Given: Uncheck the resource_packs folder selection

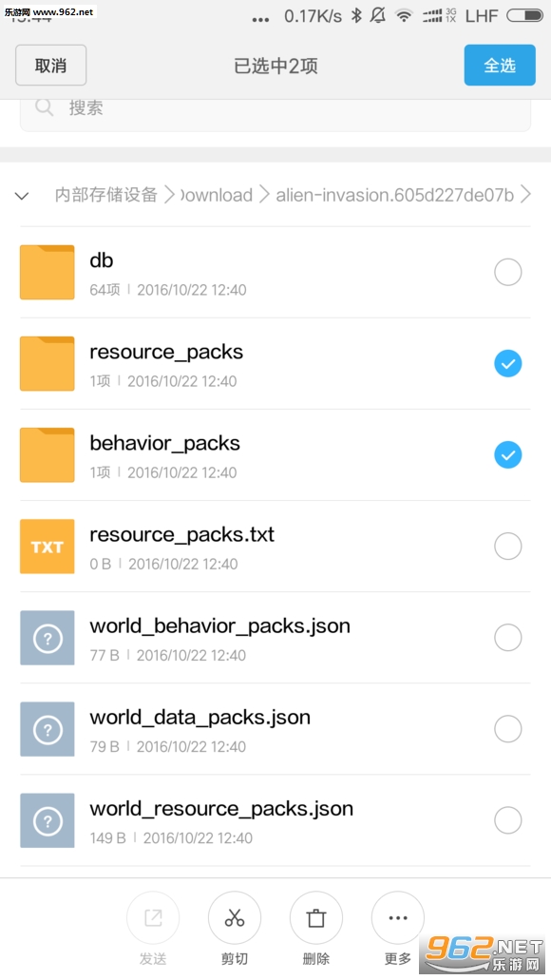Looking at the screenshot, I should pos(508,364).
